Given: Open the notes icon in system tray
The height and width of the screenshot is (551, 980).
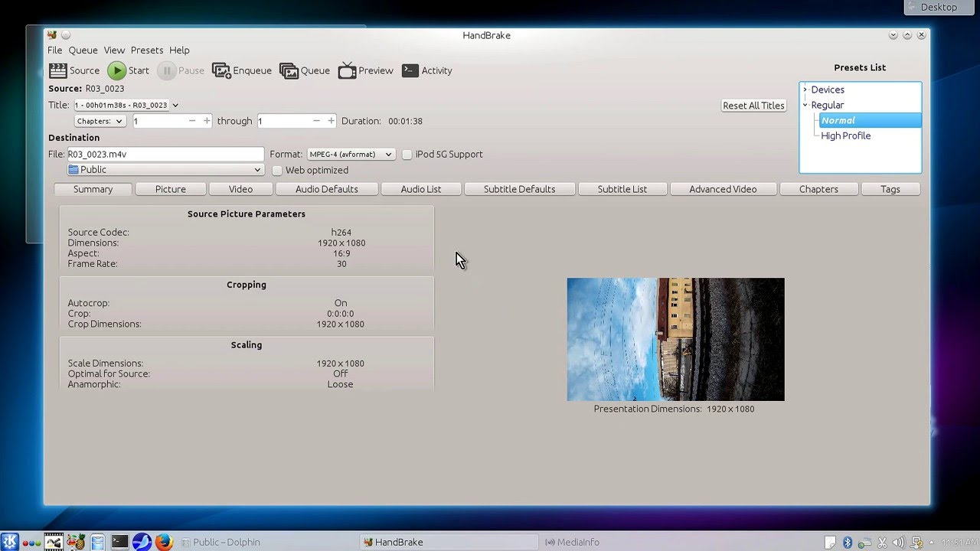Looking at the screenshot, I should point(830,543).
